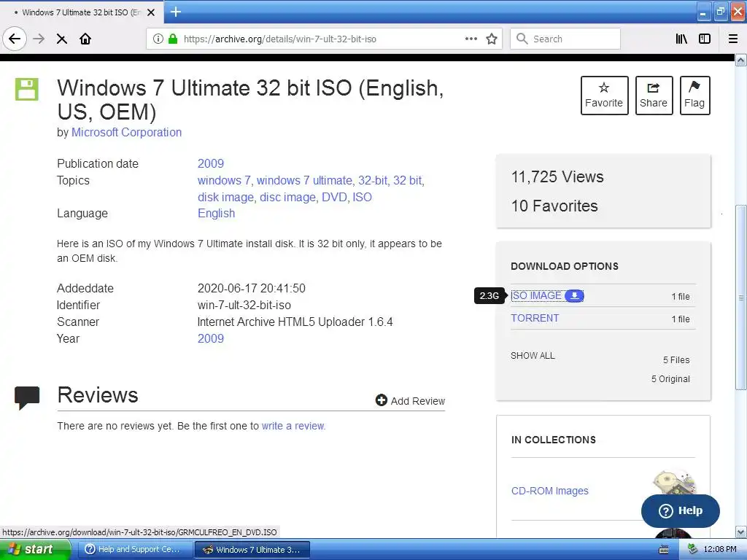Bookmark this page with the star icon
The width and height of the screenshot is (747, 560).
tap(492, 39)
